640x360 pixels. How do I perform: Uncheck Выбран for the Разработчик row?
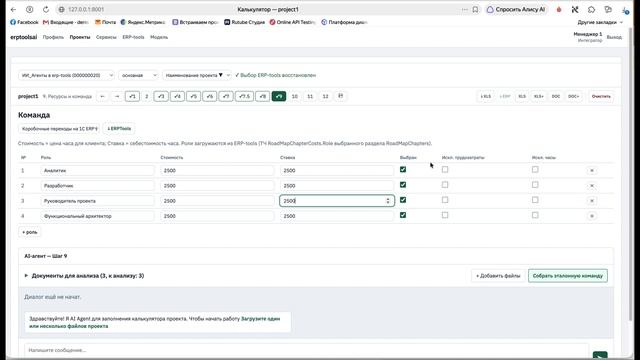pyautogui.click(x=403, y=184)
